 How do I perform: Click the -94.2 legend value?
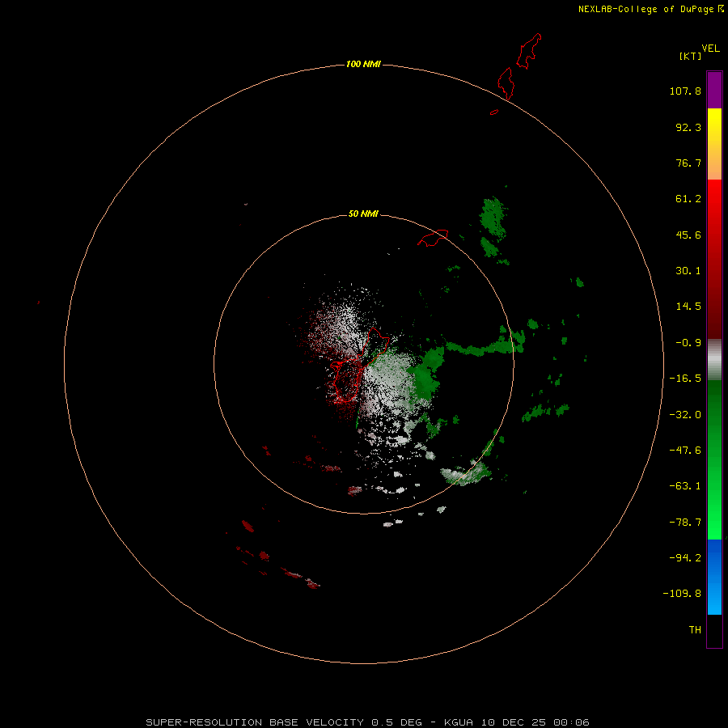click(x=685, y=557)
